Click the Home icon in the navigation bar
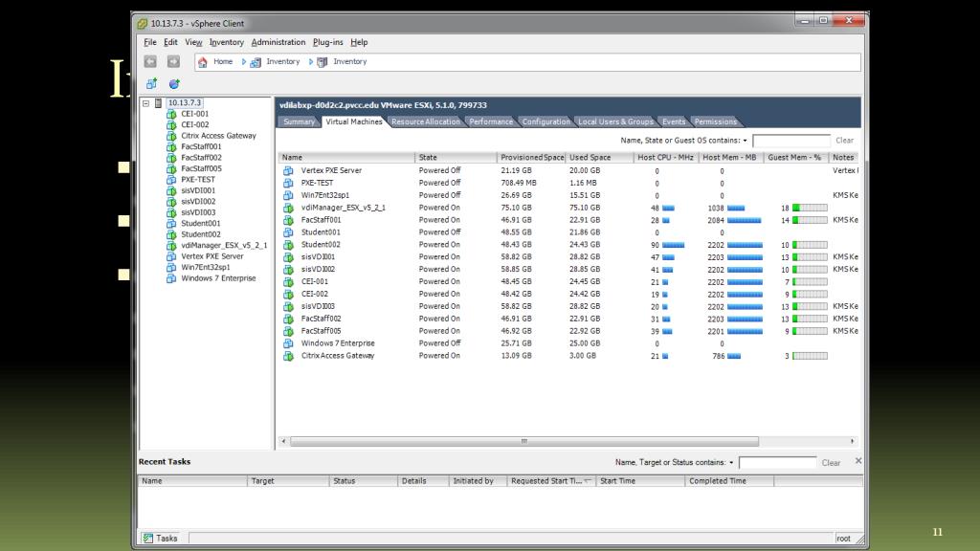 point(203,62)
